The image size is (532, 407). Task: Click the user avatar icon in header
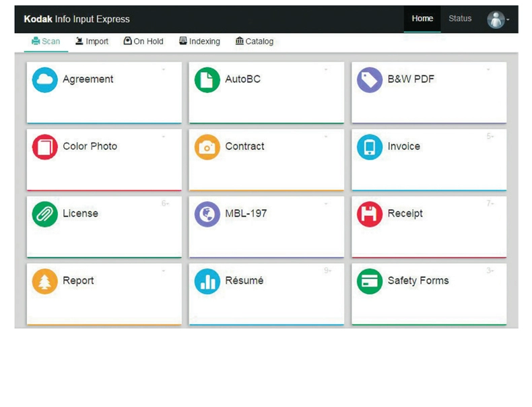496,20
